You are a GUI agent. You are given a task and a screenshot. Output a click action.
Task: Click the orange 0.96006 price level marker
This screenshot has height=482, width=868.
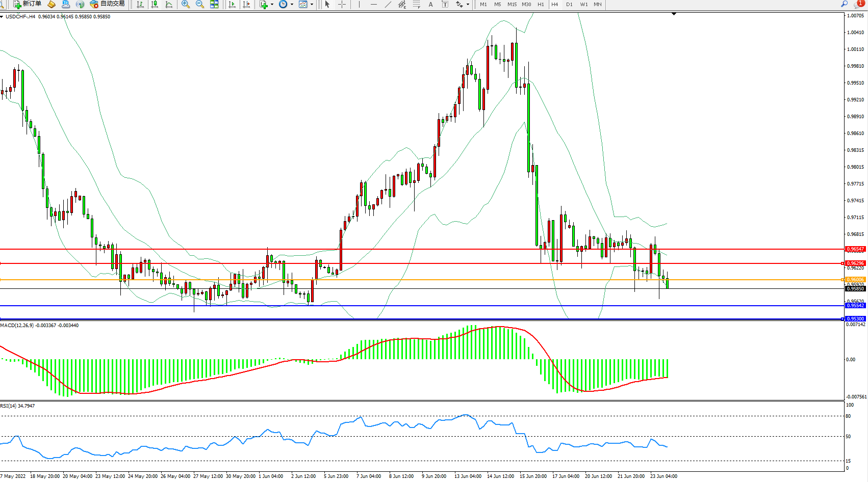855,280
